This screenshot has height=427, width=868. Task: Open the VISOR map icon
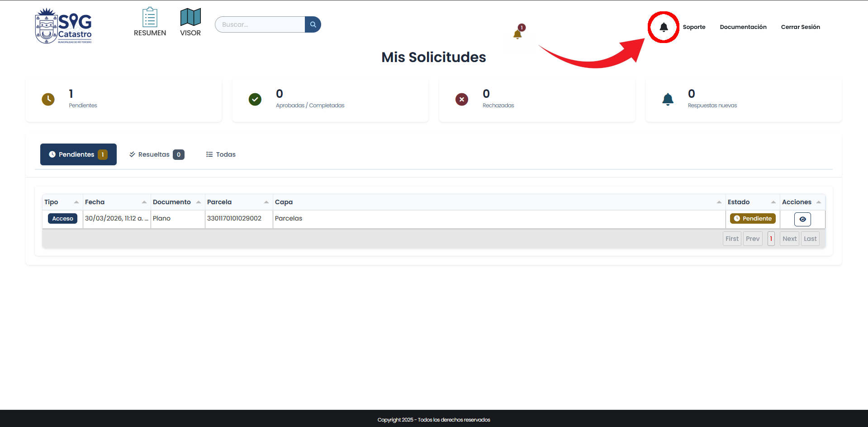click(190, 18)
